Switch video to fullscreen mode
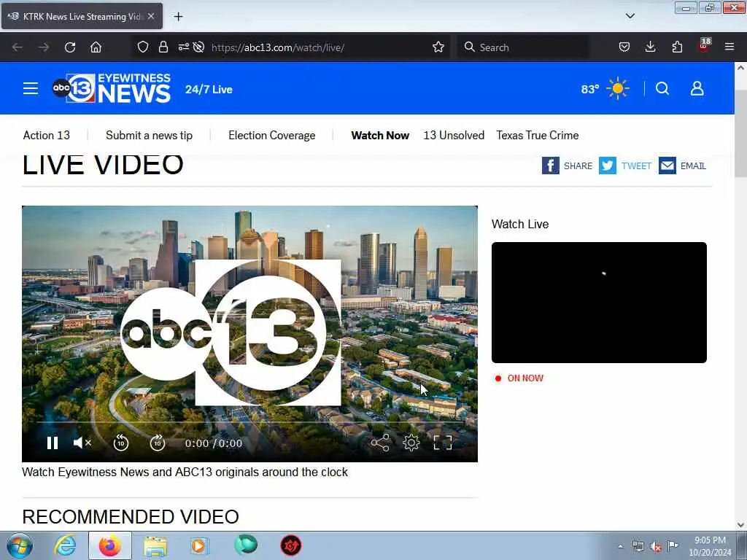Viewport: 747px width, 560px height. click(443, 443)
